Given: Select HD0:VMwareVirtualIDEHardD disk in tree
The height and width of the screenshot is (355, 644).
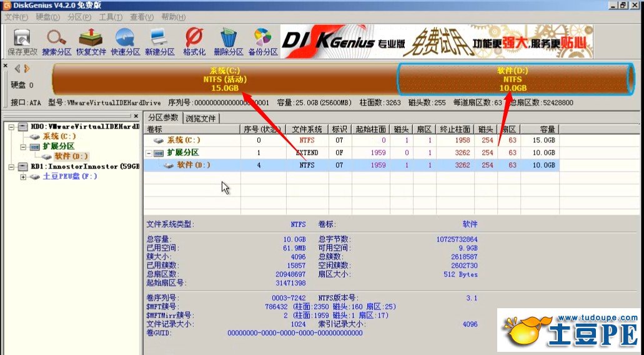Looking at the screenshot, I should click(85, 127).
